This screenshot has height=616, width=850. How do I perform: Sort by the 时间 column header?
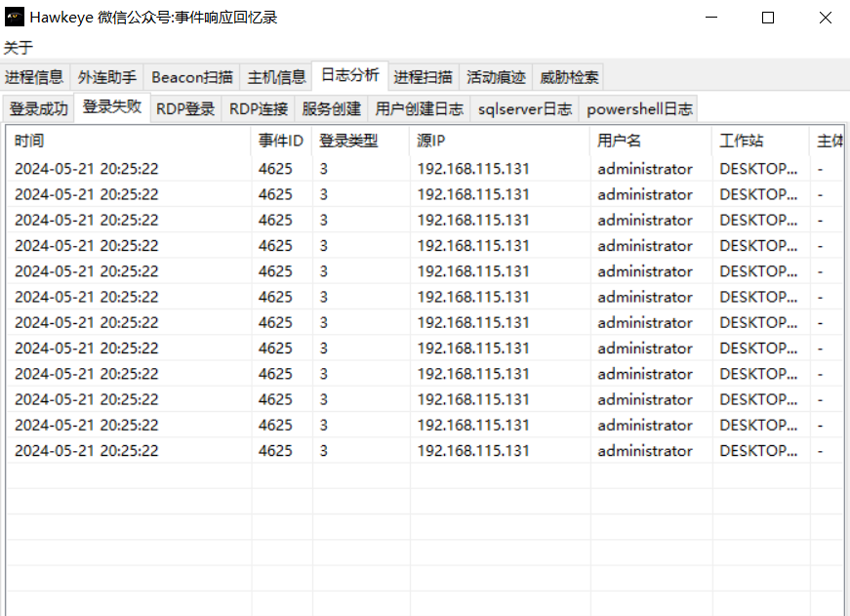[x=129, y=141]
